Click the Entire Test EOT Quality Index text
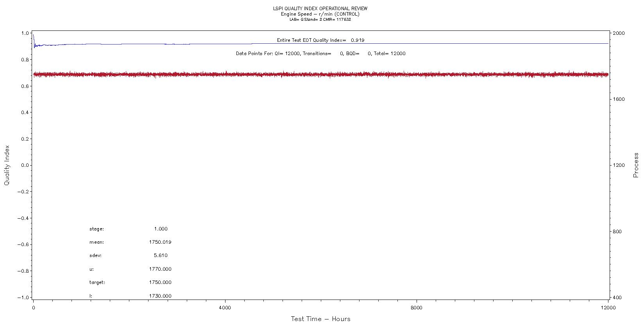 (x=320, y=40)
